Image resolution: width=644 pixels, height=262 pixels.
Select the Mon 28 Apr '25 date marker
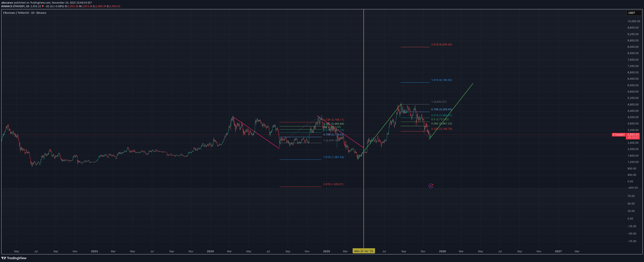(363, 251)
